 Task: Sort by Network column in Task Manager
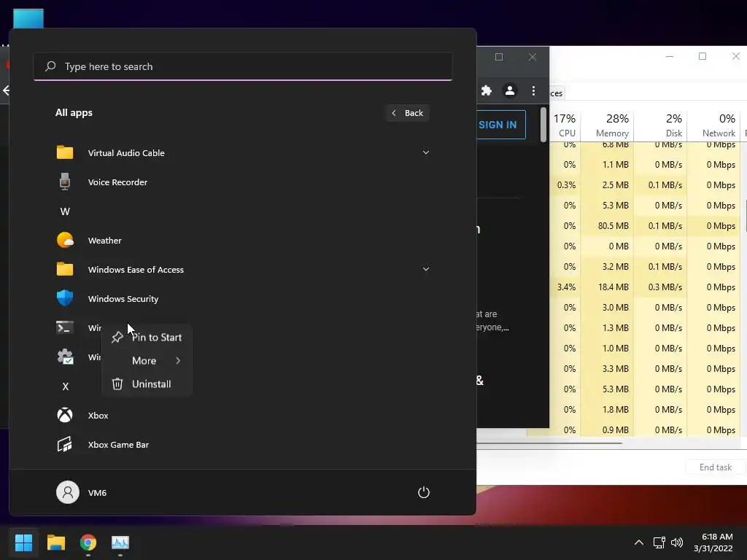click(x=713, y=125)
